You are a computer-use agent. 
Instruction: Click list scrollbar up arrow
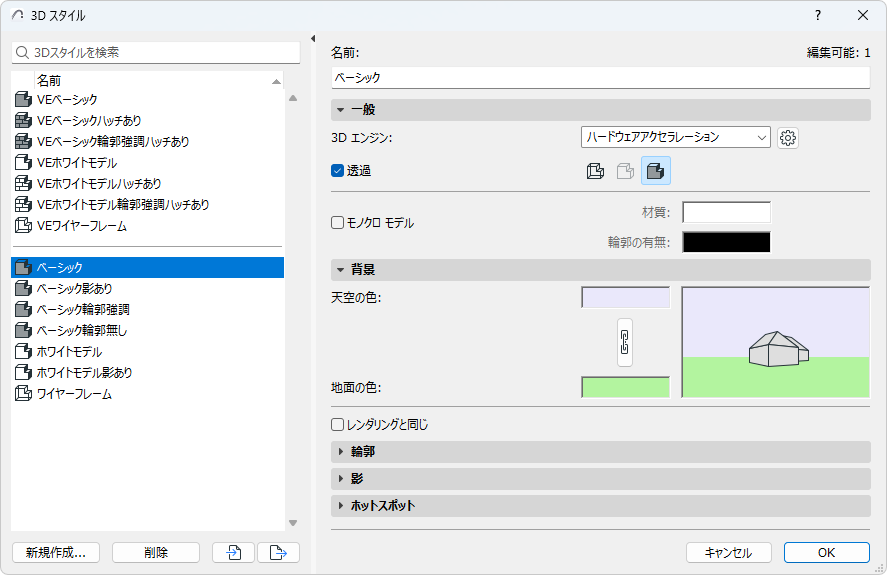pos(293,98)
